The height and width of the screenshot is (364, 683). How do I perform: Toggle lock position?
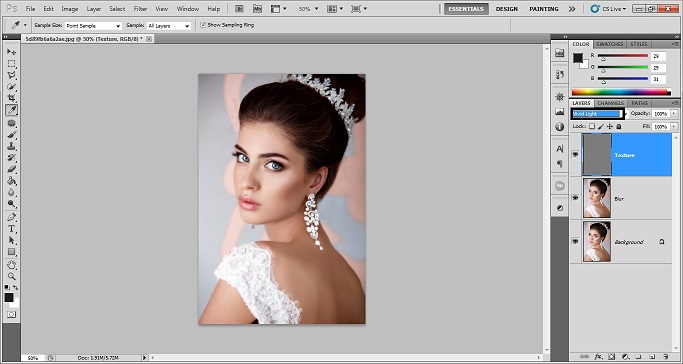tap(610, 126)
